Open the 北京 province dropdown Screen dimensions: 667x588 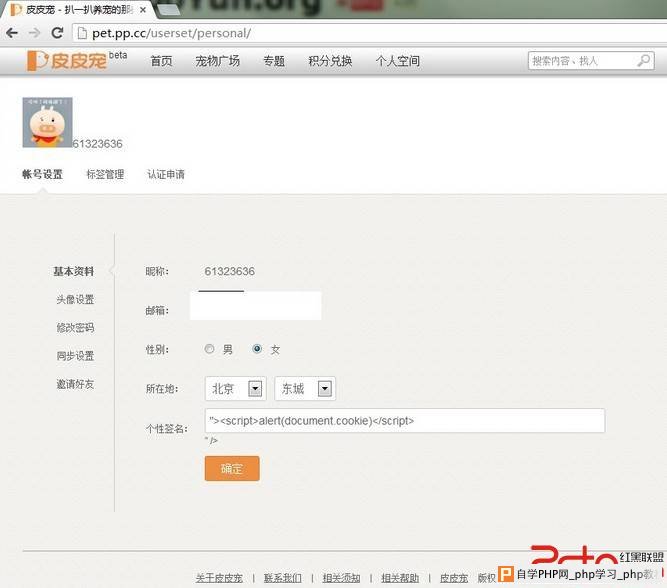pyautogui.click(x=235, y=388)
